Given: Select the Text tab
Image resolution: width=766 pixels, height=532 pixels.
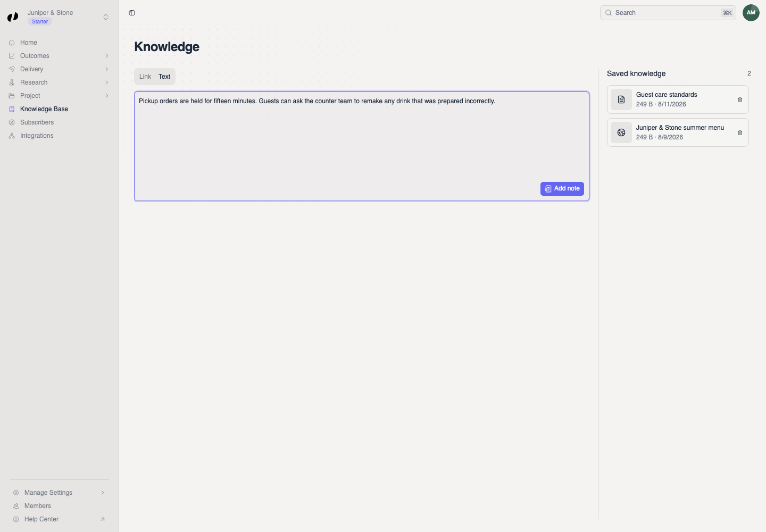Looking at the screenshot, I should point(164,77).
